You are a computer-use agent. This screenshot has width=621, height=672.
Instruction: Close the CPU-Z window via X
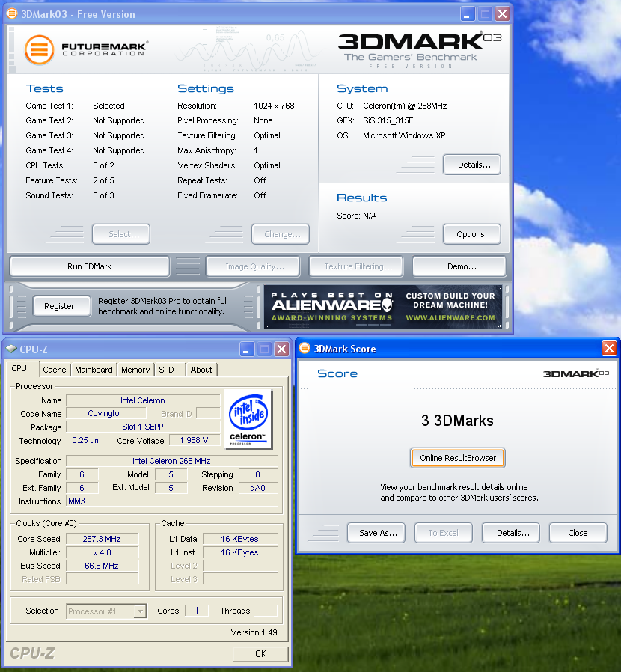tap(281, 349)
